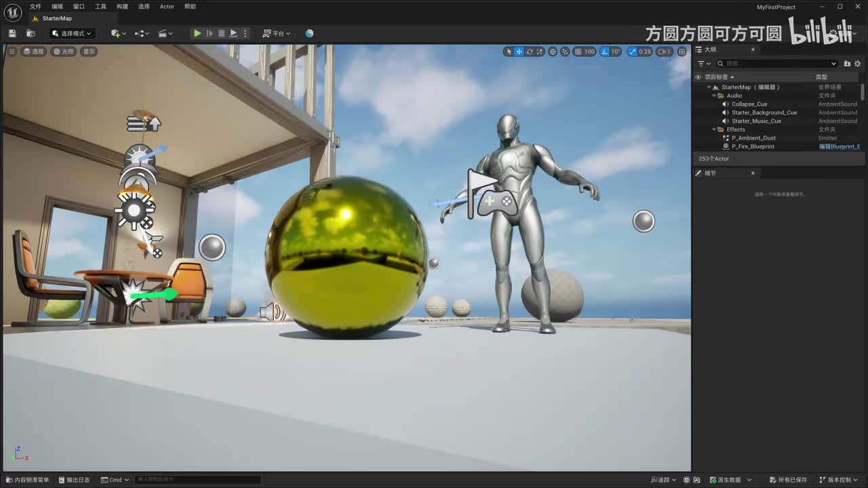
Task: Select P_Ambient_Dust in outliner
Action: click(x=753, y=138)
